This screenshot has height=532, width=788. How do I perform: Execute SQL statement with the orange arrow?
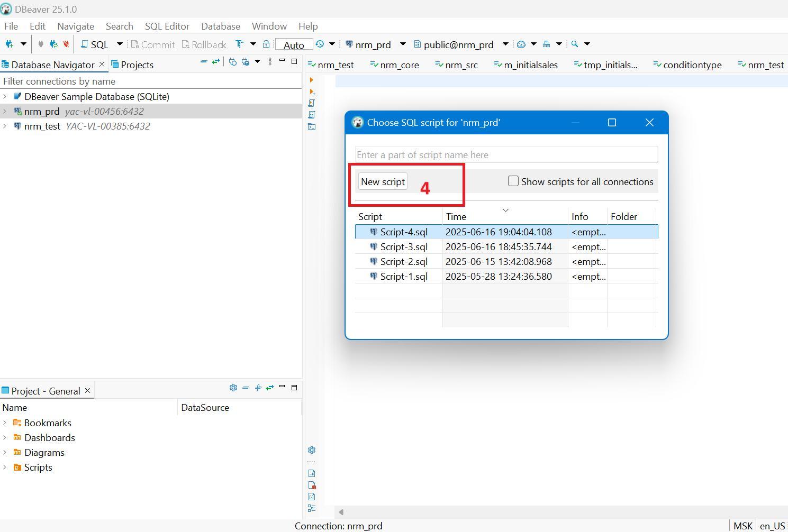[x=311, y=80]
